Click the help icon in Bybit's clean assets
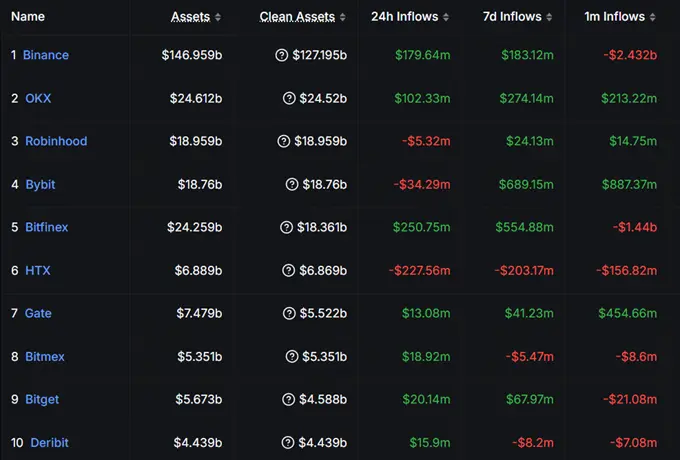680x460 pixels. click(291, 184)
